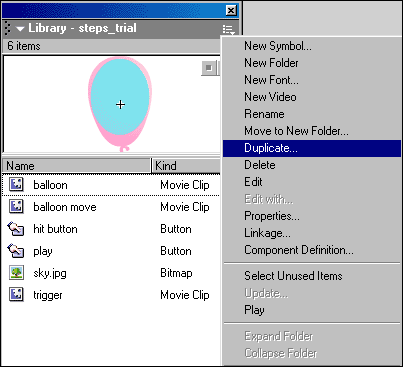Select Move to New Folder... menu entry
Viewport: 403px width, 367px height.
296,131
